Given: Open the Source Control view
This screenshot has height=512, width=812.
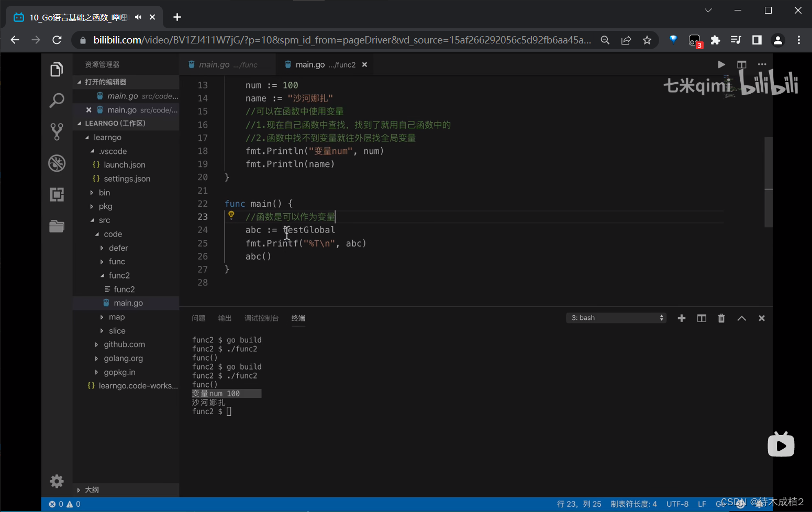Looking at the screenshot, I should [x=57, y=131].
